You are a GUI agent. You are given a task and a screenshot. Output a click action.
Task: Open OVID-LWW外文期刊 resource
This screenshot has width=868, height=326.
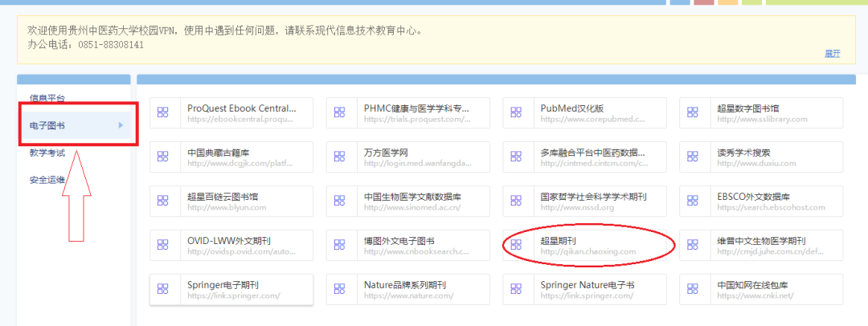click(231, 245)
